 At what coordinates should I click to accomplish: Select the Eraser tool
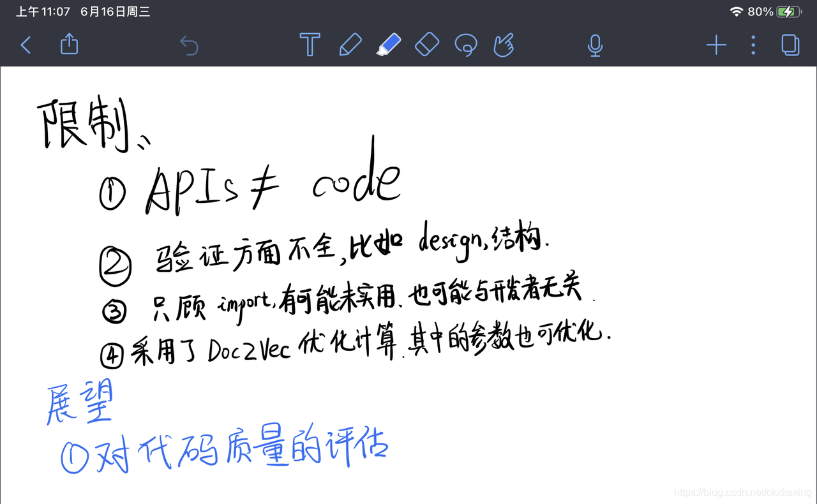(x=428, y=45)
